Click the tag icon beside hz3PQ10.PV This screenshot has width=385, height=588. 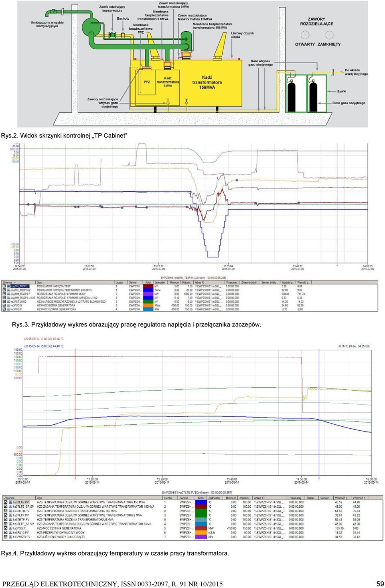[x=10, y=533]
